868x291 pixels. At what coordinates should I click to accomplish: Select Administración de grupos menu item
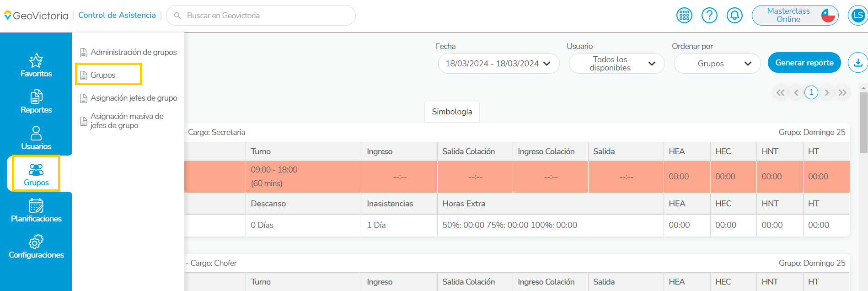[133, 52]
